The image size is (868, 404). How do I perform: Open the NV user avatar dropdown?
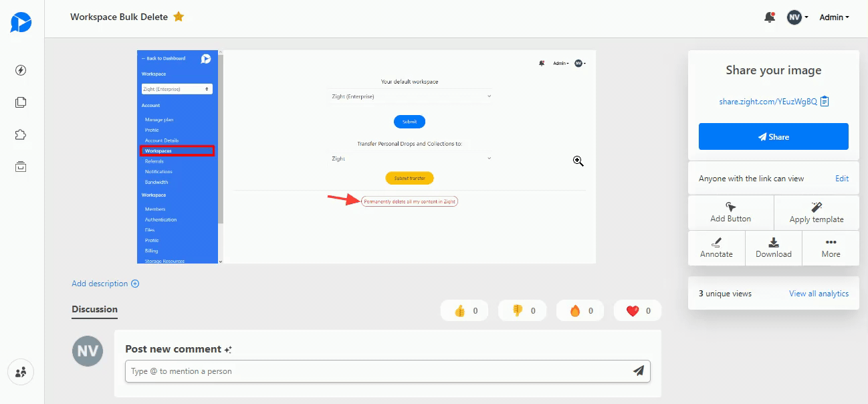(x=798, y=17)
